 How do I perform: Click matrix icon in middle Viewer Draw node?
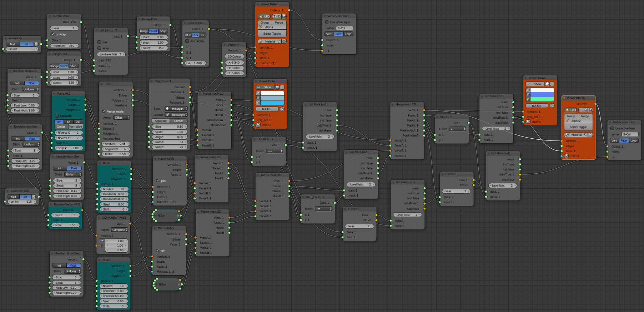(x=258, y=125)
